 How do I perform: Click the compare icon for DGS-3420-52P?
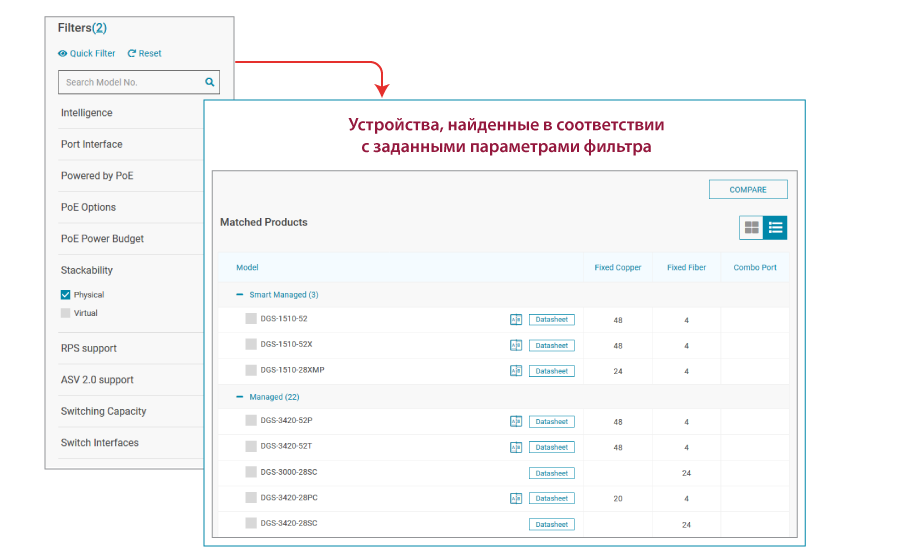[x=516, y=422]
